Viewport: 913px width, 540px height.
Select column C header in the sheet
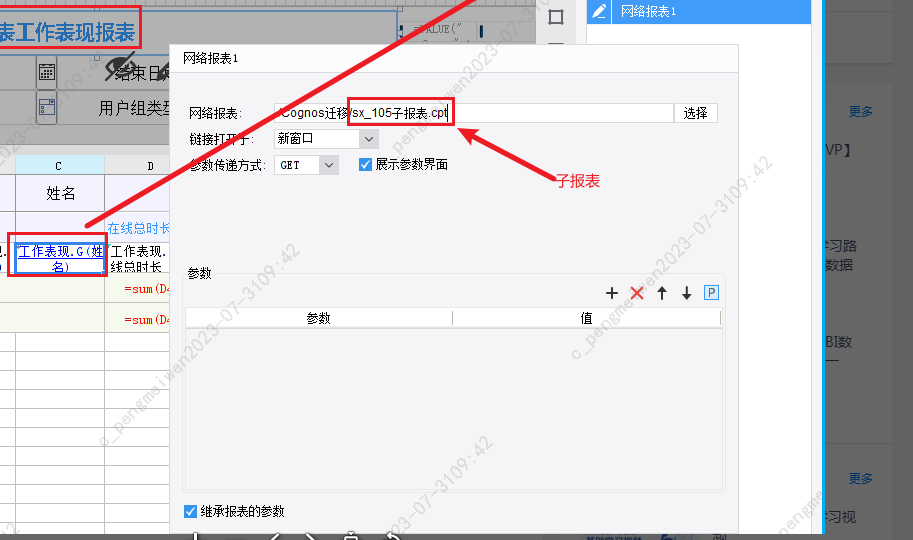tap(59, 166)
